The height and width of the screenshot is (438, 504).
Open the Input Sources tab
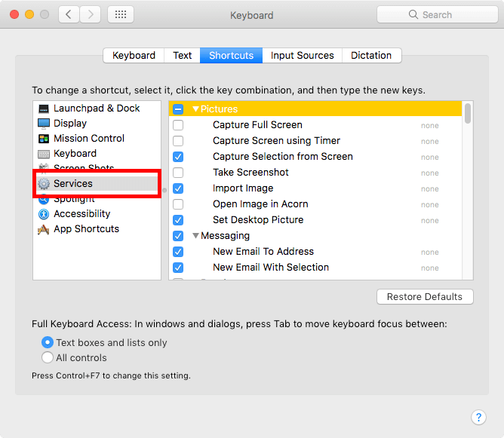[302, 56]
